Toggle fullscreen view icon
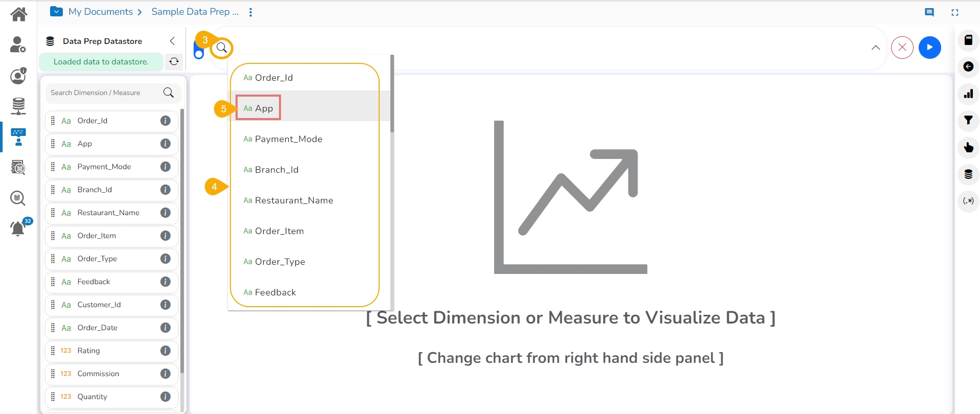980x414 pixels. [x=954, y=12]
